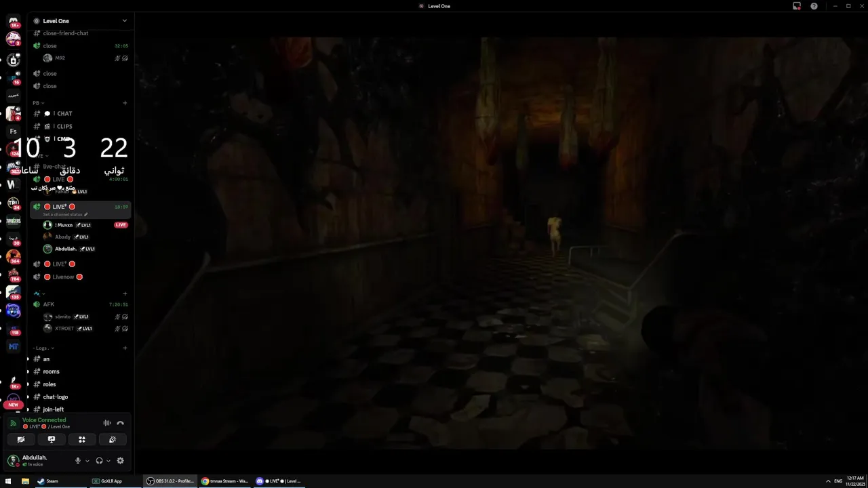Image resolution: width=868 pixels, height=488 pixels.
Task: View voice connection signal details
Action: coord(13,423)
